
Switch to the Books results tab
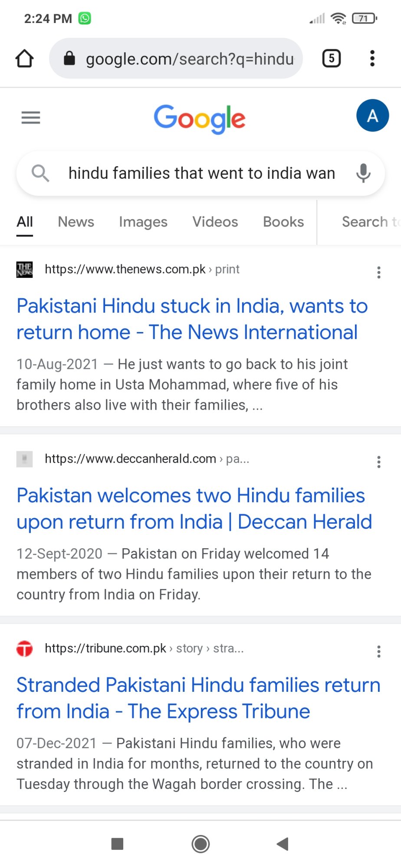283,222
